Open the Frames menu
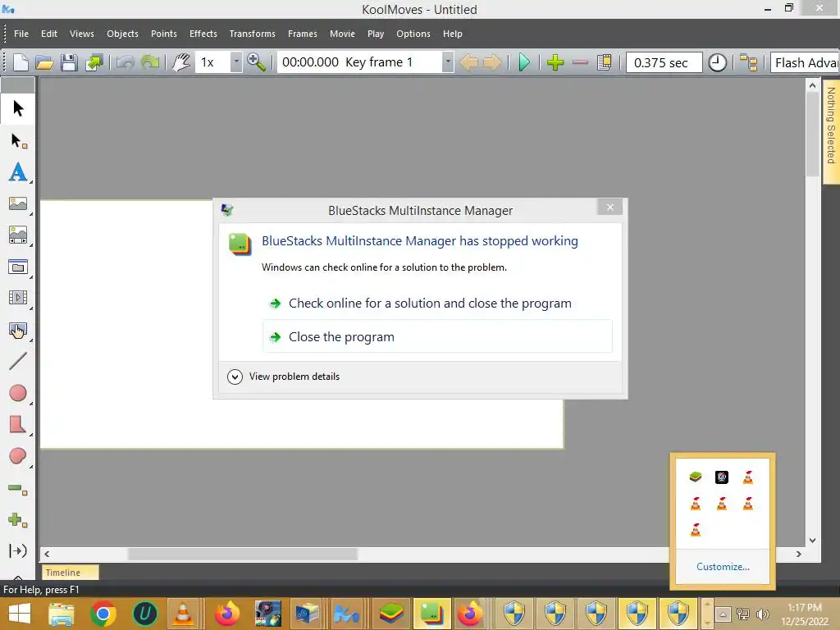This screenshot has height=630, width=840. [x=302, y=34]
